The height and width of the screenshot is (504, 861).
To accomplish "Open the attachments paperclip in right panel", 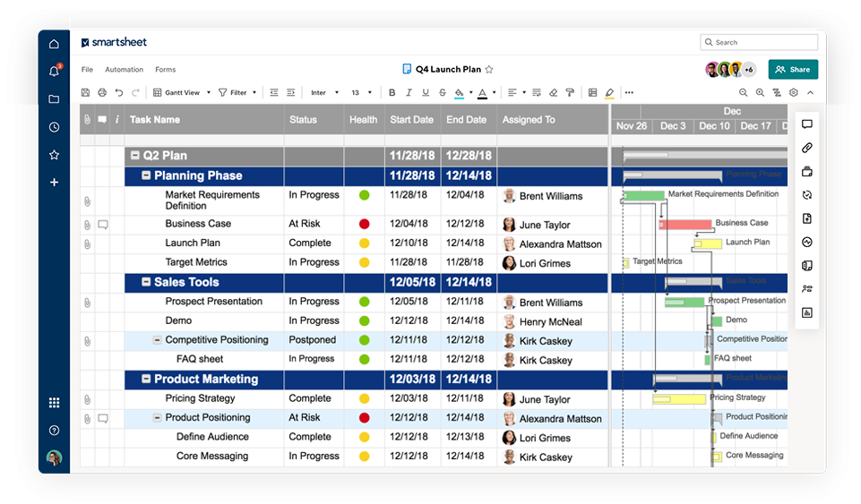I will [x=806, y=148].
